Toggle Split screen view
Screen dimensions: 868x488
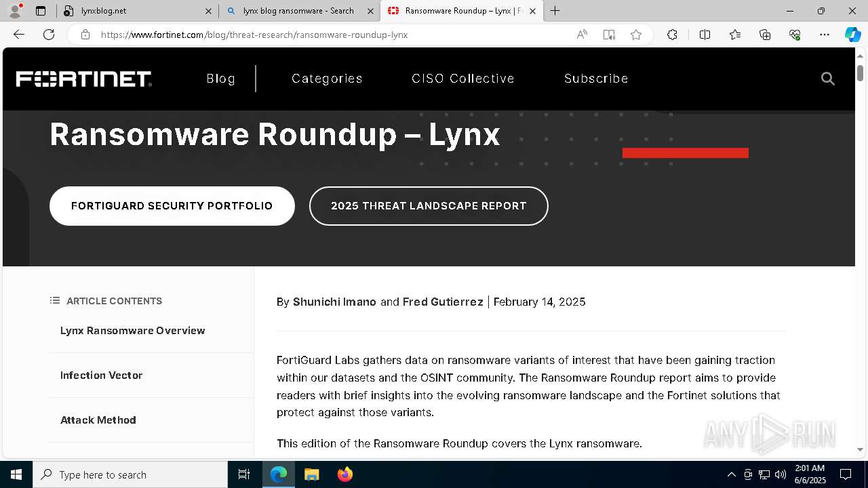click(x=705, y=35)
